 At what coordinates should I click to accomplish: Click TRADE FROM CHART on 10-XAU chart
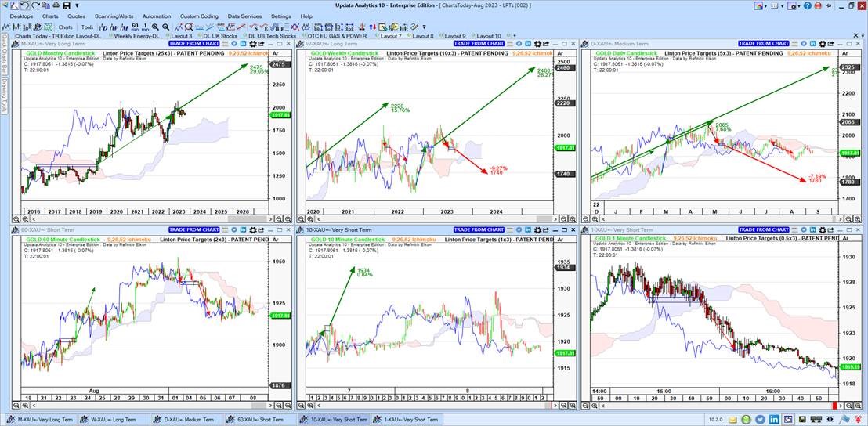click(x=479, y=229)
